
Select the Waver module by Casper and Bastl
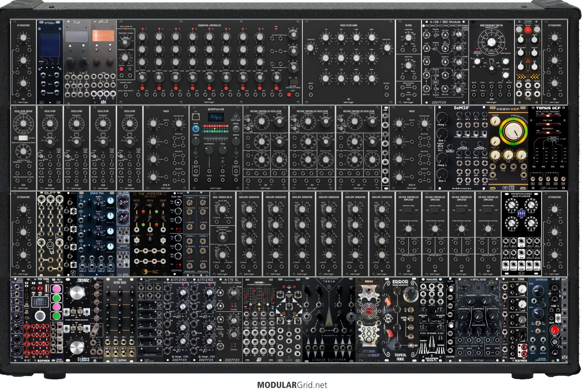click(x=432, y=320)
